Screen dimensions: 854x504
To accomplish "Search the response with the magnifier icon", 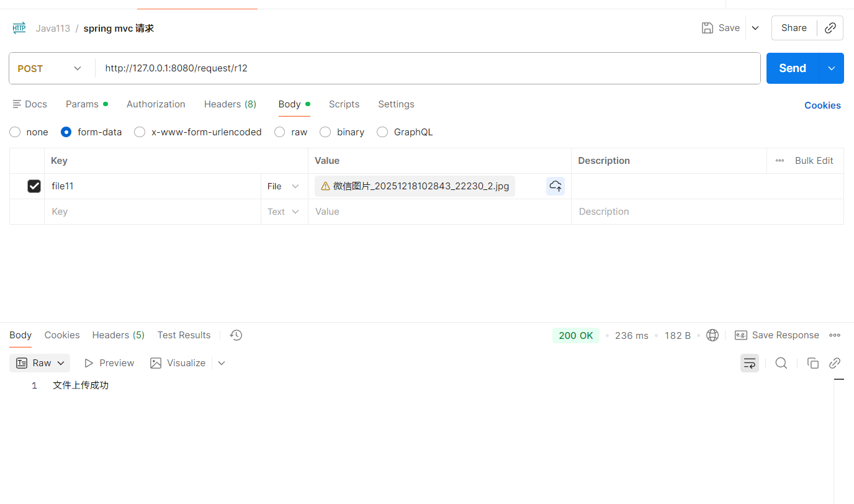I will click(x=781, y=363).
